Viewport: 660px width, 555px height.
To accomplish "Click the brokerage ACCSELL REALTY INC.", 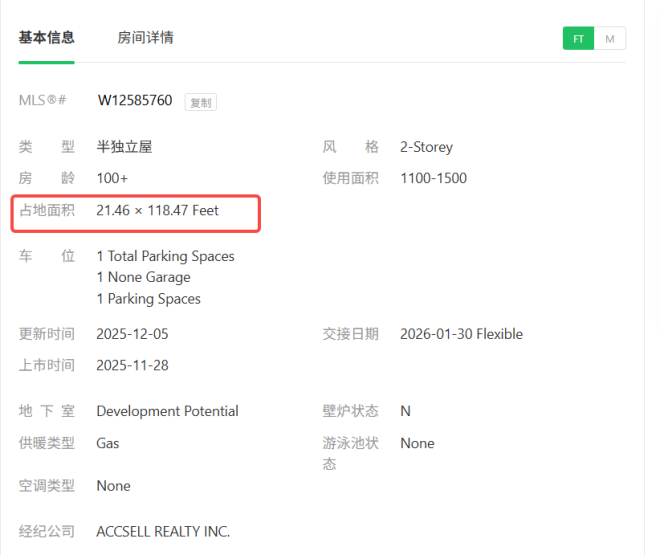I will coord(163,531).
